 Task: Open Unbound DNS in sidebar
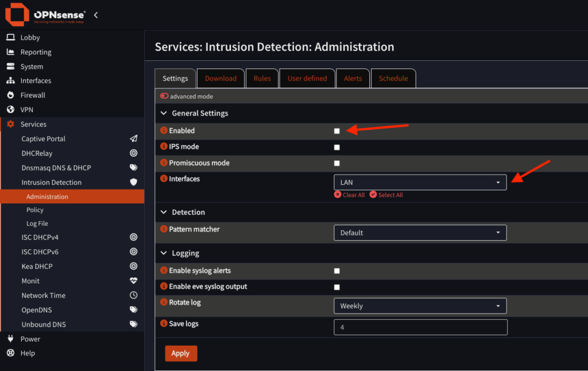point(44,324)
